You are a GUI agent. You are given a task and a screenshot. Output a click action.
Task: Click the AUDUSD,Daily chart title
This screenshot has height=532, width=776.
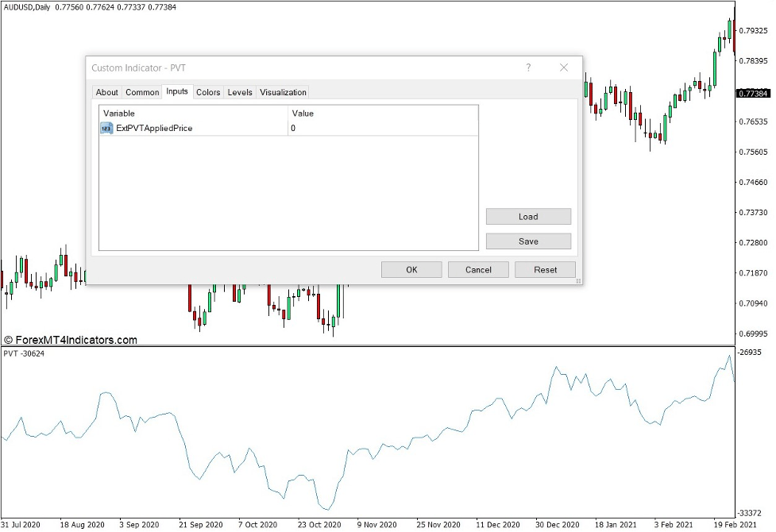tap(27, 6)
